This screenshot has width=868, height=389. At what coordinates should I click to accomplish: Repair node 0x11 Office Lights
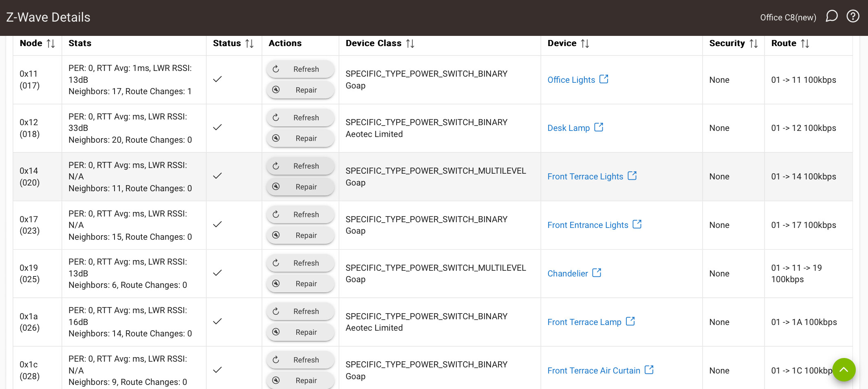(300, 90)
